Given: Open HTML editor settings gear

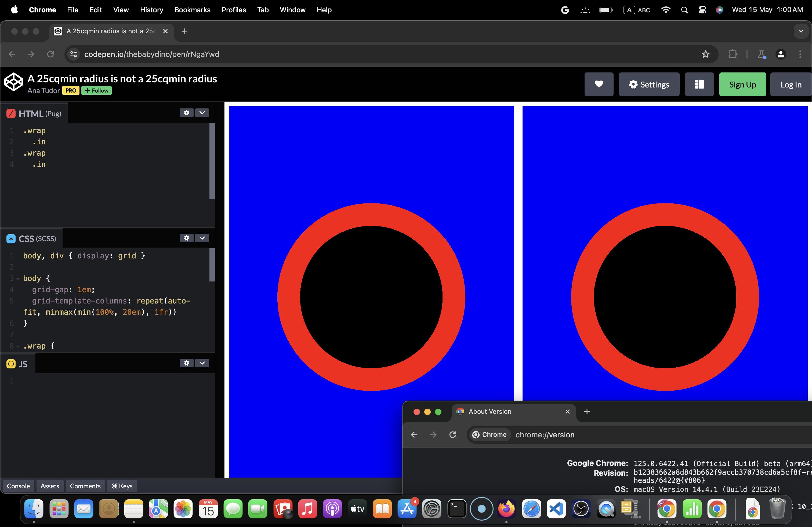Looking at the screenshot, I should [x=187, y=113].
